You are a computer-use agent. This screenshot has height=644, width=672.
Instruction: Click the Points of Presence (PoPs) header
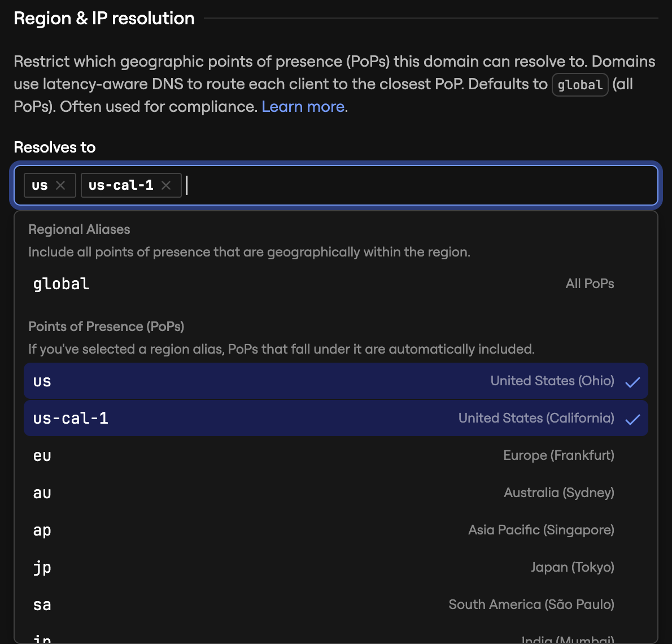[x=106, y=327]
